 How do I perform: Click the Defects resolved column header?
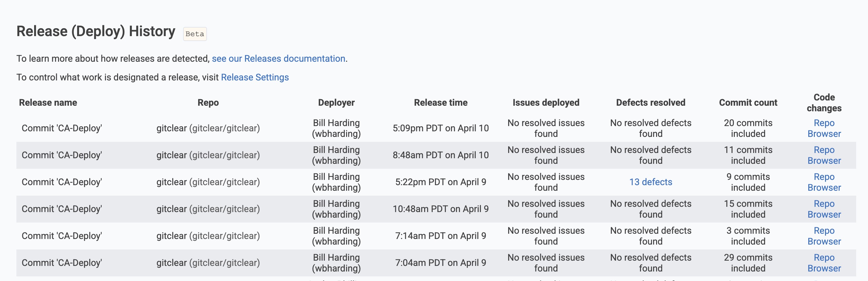point(651,102)
